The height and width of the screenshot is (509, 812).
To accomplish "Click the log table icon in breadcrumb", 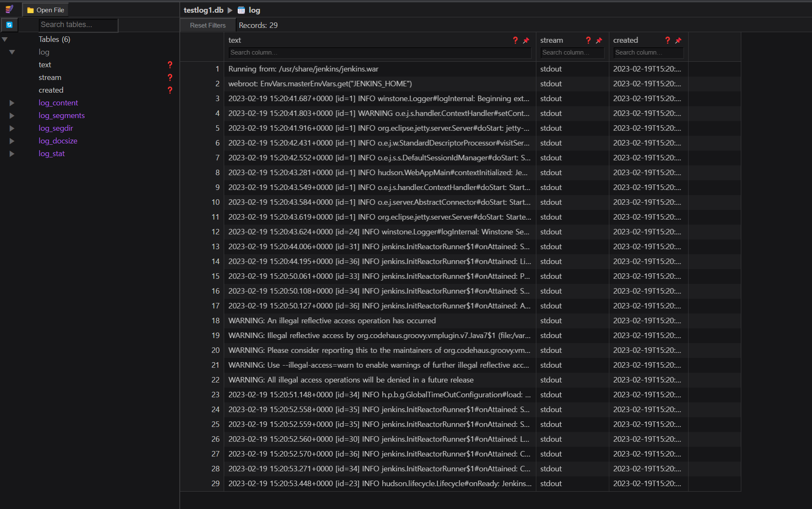I will click(x=241, y=10).
